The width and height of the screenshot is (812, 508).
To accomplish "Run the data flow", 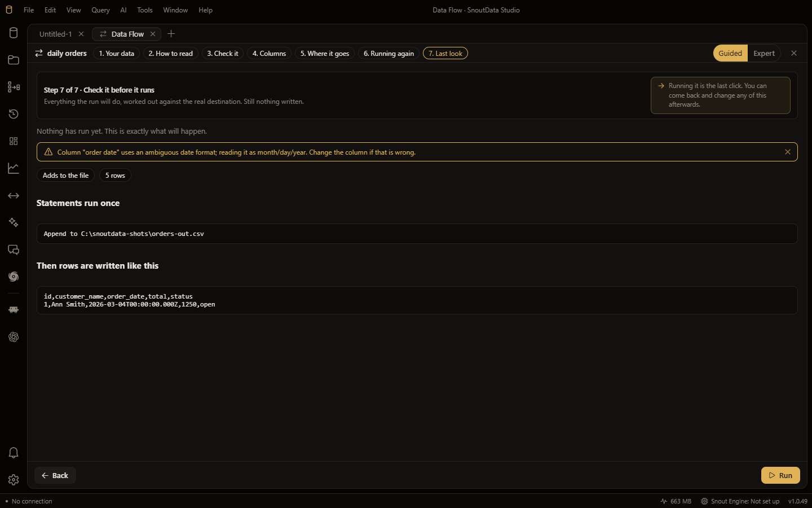I will 780,475.
